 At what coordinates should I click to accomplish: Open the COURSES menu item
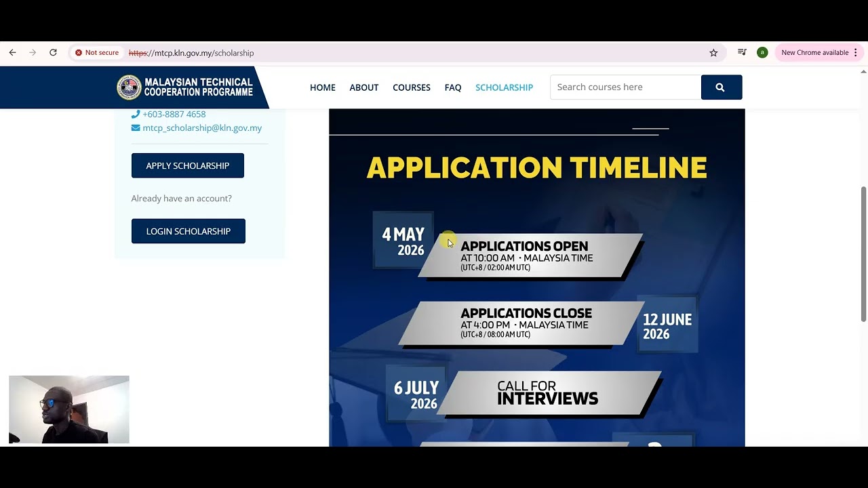click(x=412, y=87)
